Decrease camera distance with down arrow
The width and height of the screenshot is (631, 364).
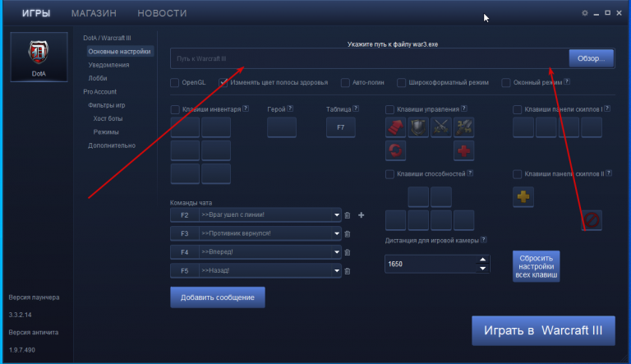482,269
